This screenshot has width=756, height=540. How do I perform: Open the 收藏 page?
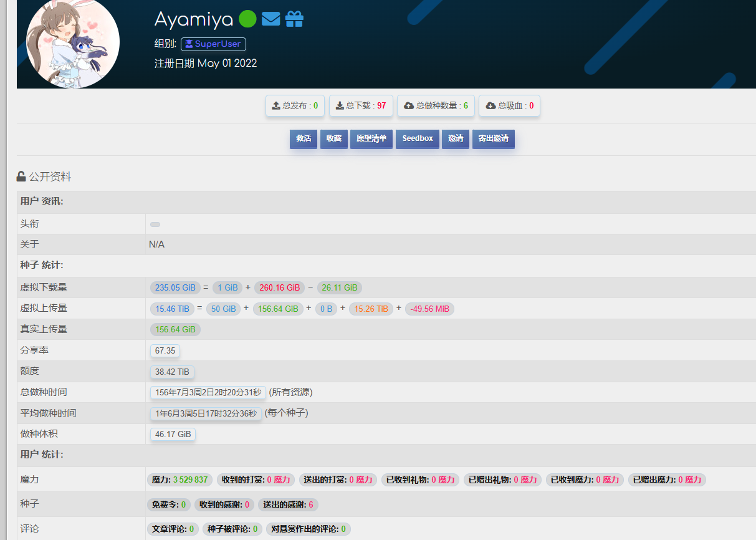pos(333,138)
